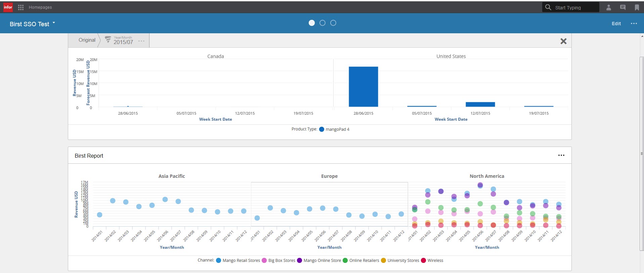This screenshot has width=644, height=273.
Task: Toggle Mango Retail Stores legend swatch
Action: click(218, 260)
